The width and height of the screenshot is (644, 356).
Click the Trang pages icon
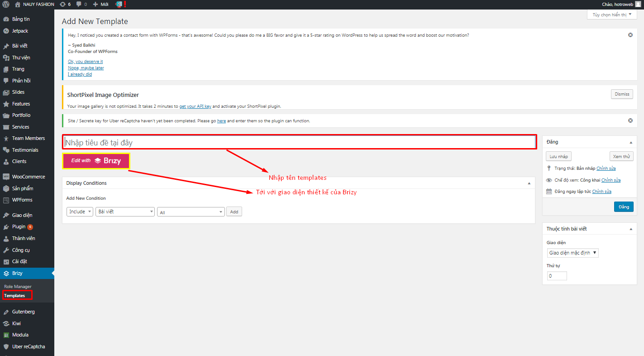coord(6,69)
